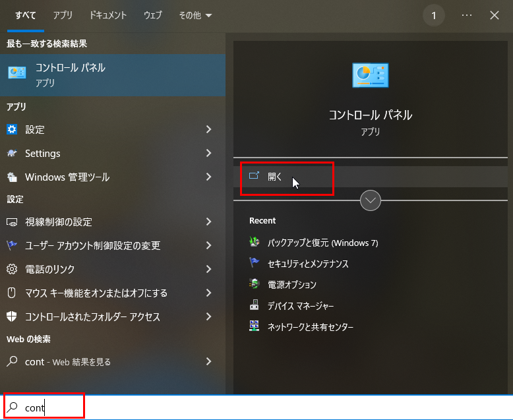Select 電話のリンク result
This screenshot has height=420, width=513.
pyautogui.click(x=113, y=269)
